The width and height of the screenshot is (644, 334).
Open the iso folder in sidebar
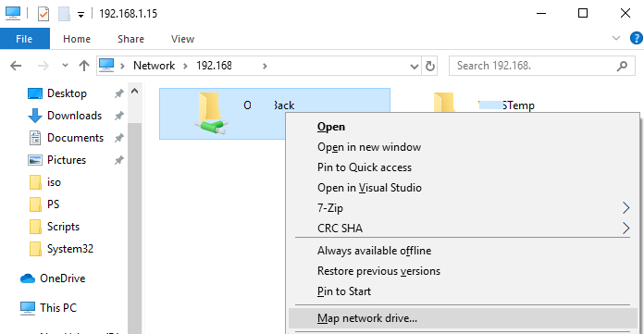pos(45,182)
